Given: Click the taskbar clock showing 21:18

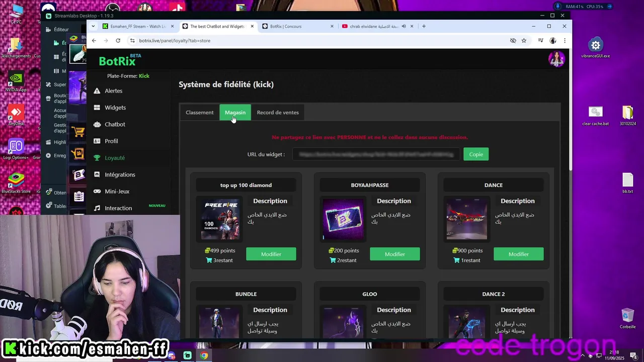Looking at the screenshot, I should (614, 355).
